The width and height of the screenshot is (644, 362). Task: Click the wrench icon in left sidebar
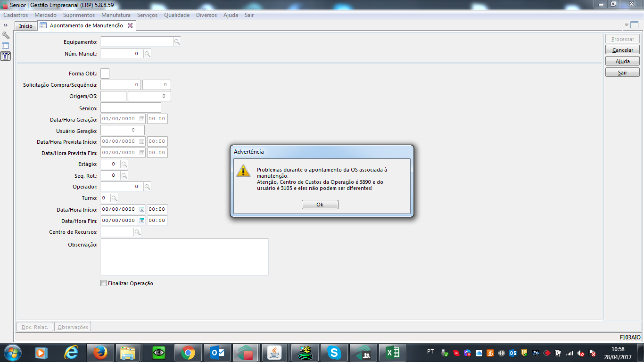[6, 36]
